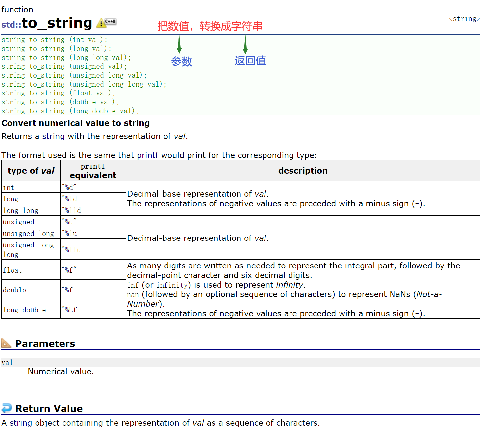Image resolution: width=504 pixels, height=430 pixels.
Task: Click 'string to_string (int val);' signature
Action: click(54, 40)
